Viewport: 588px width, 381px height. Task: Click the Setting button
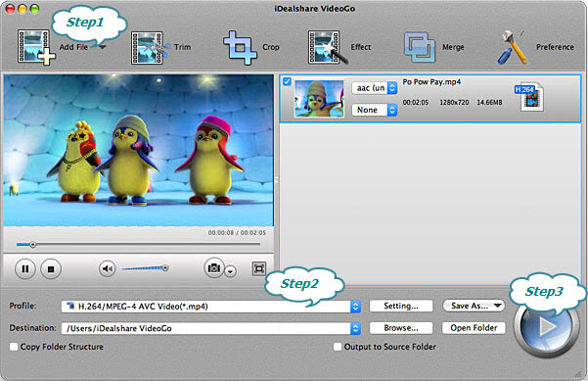pos(401,306)
